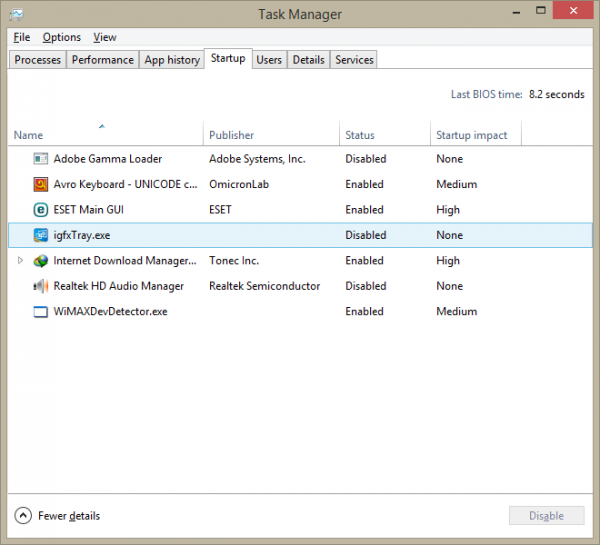The height and width of the screenshot is (545, 600).
Task: Select Internet Download Manager name text
Action: tap(125, 261)
